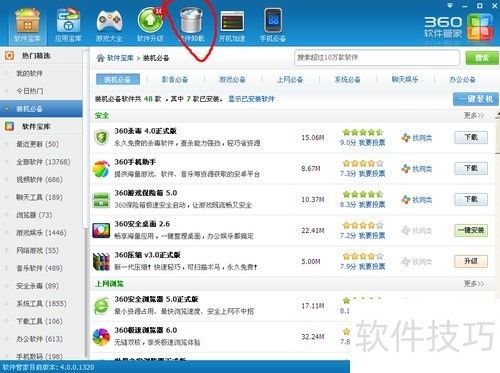Switch to the 办公必备 tab
Image resolution: width=500 pixels, height=373 pixels.
click(462, 79)
